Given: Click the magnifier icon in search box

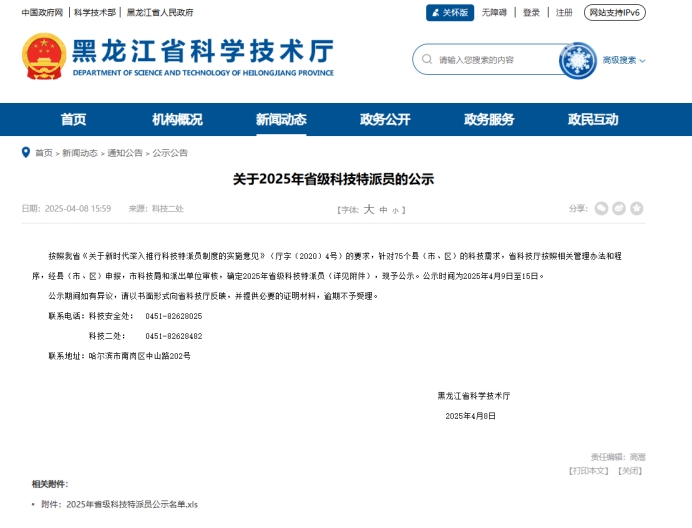Looking at the screenshot, I should (x=427, y=60).
